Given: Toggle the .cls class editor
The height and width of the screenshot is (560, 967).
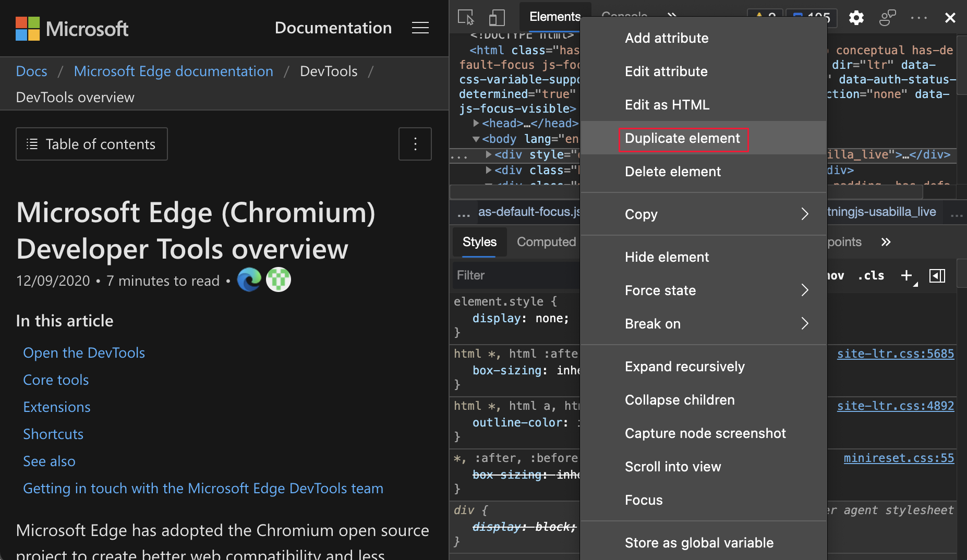Looking at the screenshot, I should (x=870, y=275).
